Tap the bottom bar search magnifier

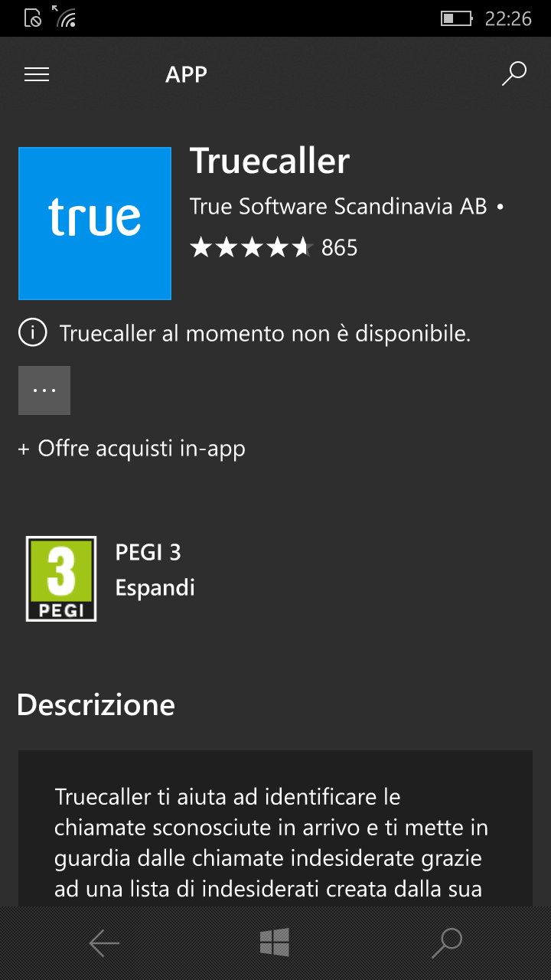tap(446, 943)
